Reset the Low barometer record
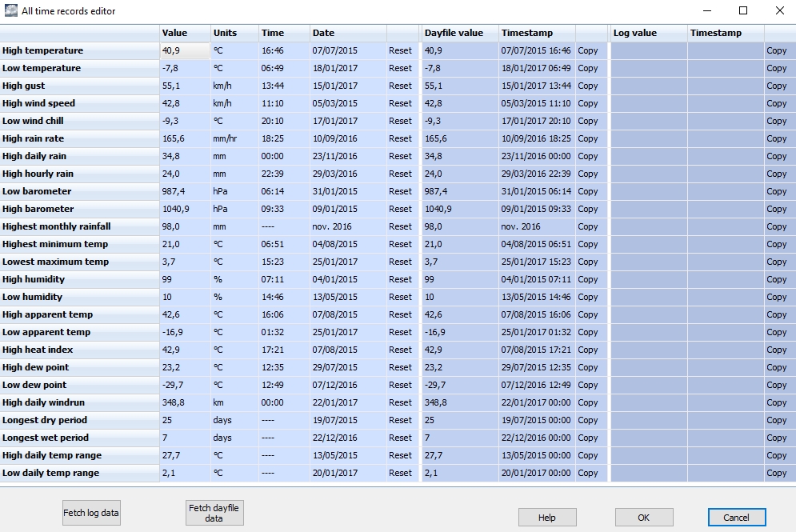The width and height of the screenshot is (796, 532). click(x=400, y=191)
